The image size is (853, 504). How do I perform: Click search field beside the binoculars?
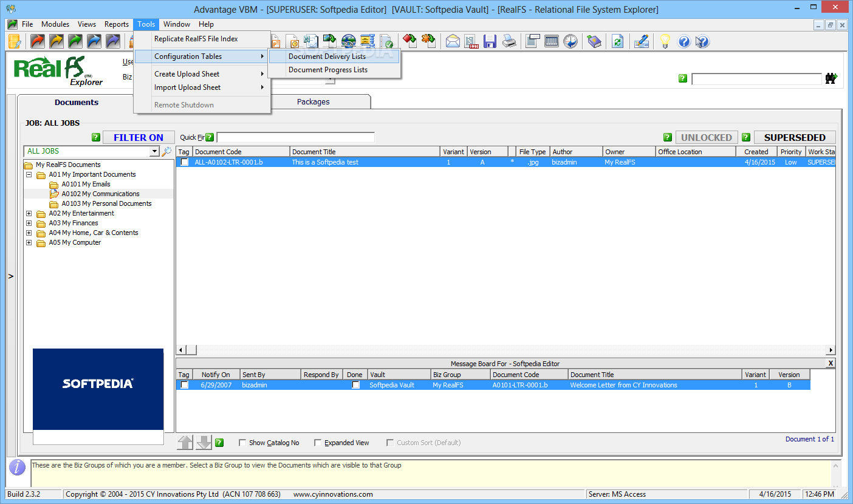(756, 79)
